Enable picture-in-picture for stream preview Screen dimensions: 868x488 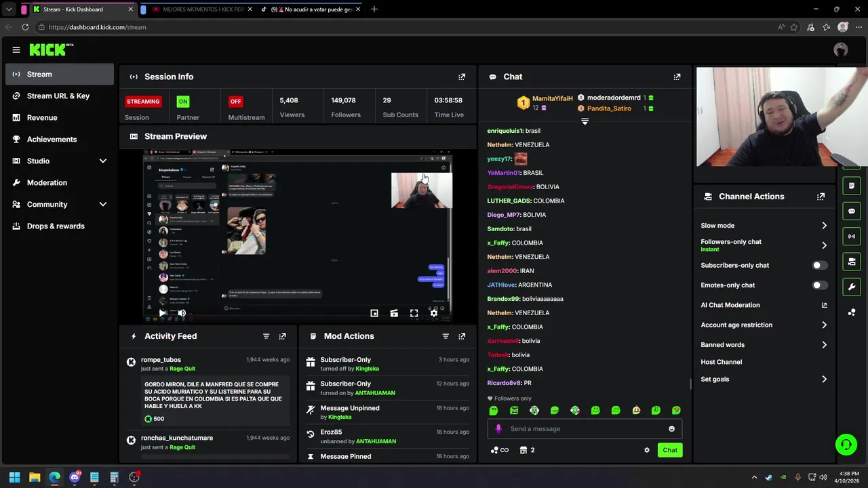(374, 313)
